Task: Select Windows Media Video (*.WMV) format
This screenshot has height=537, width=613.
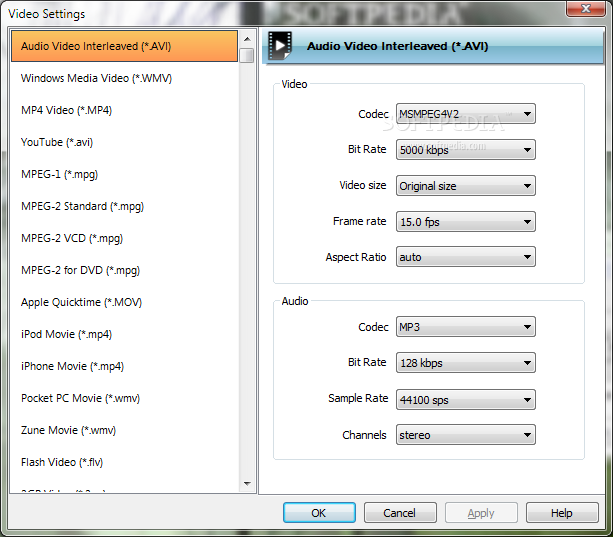Action: pyautogui.click(x=124, y=78)
